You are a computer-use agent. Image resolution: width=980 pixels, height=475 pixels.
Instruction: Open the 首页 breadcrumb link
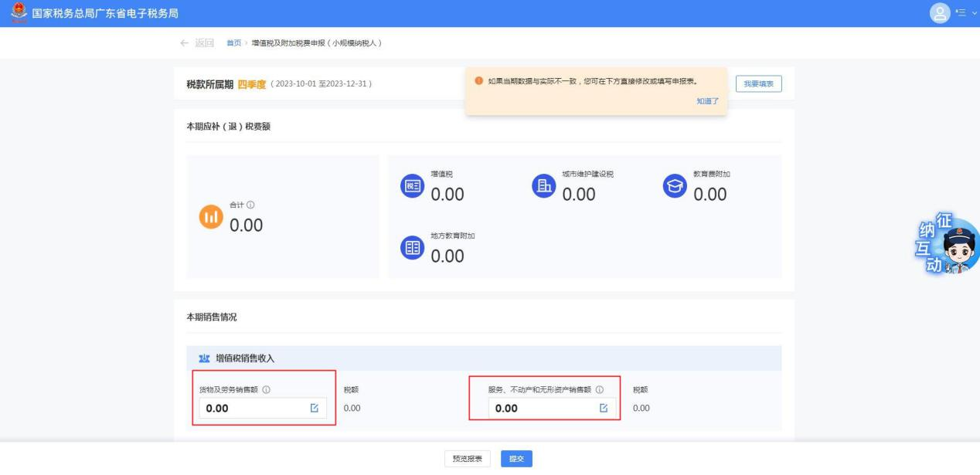point(233,42)
